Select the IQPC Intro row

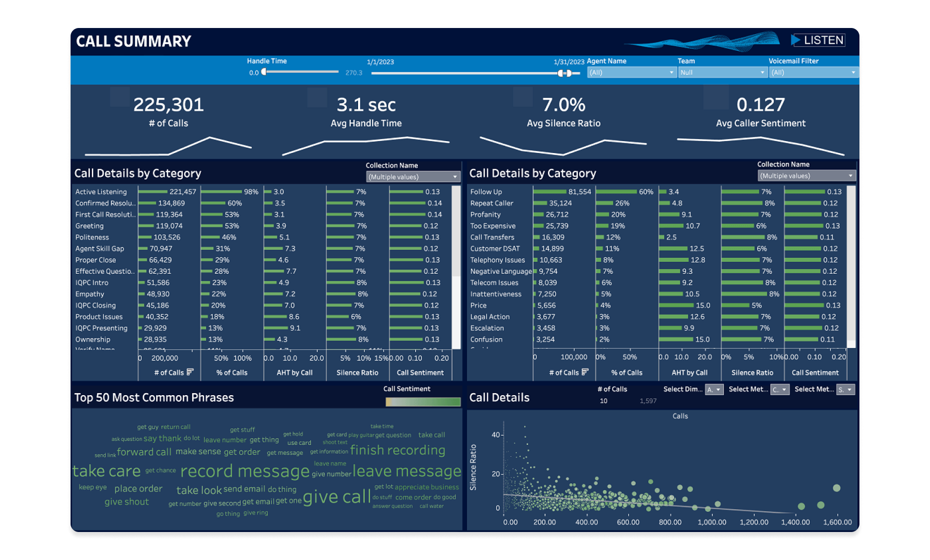[x=262, y=283]
